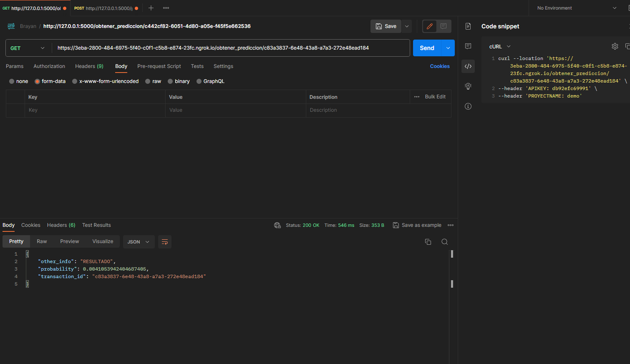Select the raw body type
The image size is (630, 364).
[x=153, y=81]
